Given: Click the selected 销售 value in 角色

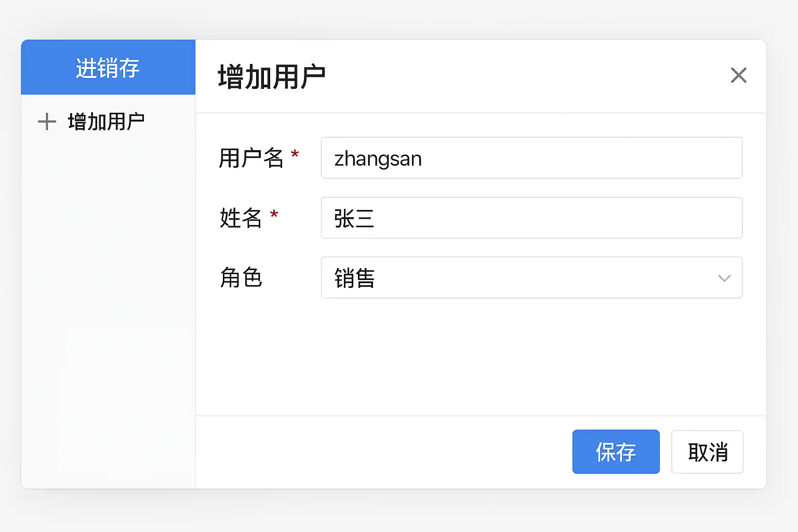Looking at the screenshot, I should (354, 278).
